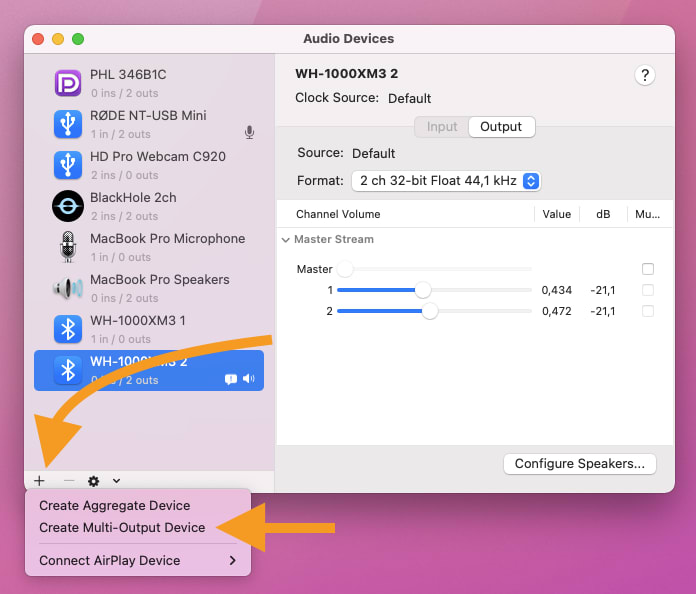Click the Channel Volume column header
The image size is (696, 594).
(x=338, y=214)
